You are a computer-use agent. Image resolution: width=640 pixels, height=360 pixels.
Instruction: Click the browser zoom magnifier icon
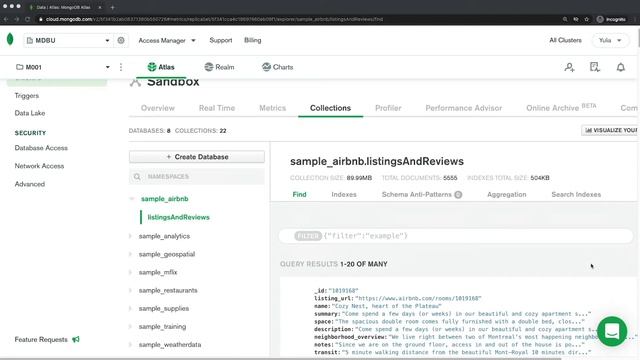click(565, 19)
